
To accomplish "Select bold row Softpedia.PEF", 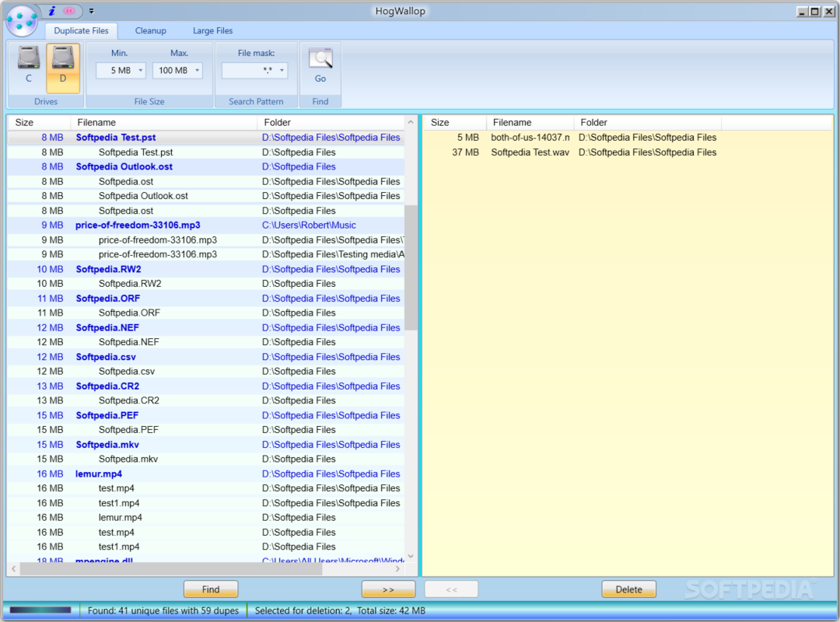I will pos(206,415).
